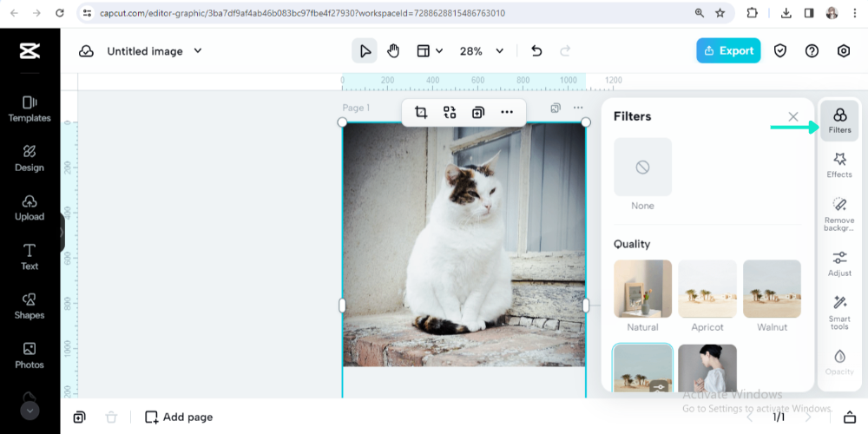The image size is (868, 434).
Task: Click the undo arrow
Action: (536, 51)
